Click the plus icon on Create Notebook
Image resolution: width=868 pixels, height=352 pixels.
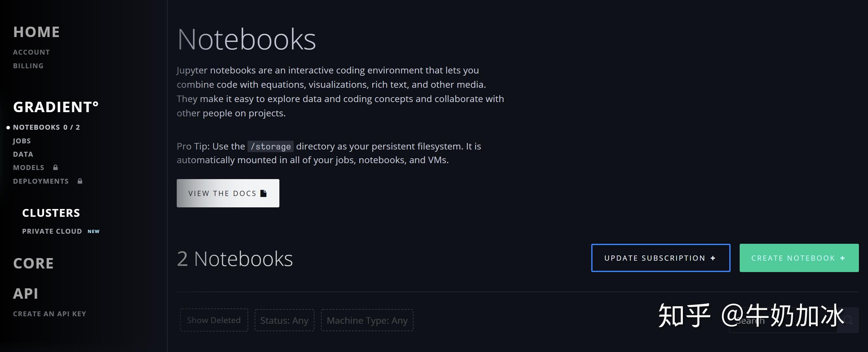coord(842,258)
